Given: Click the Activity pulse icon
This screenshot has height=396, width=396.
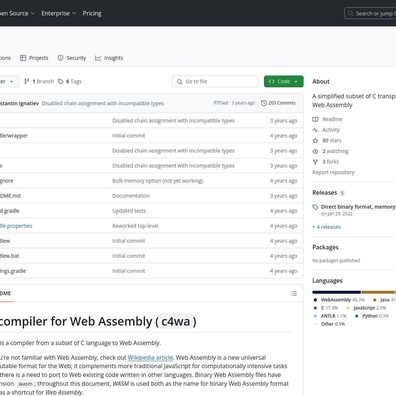Looking at the screenshot, I should tap(315, 130).
